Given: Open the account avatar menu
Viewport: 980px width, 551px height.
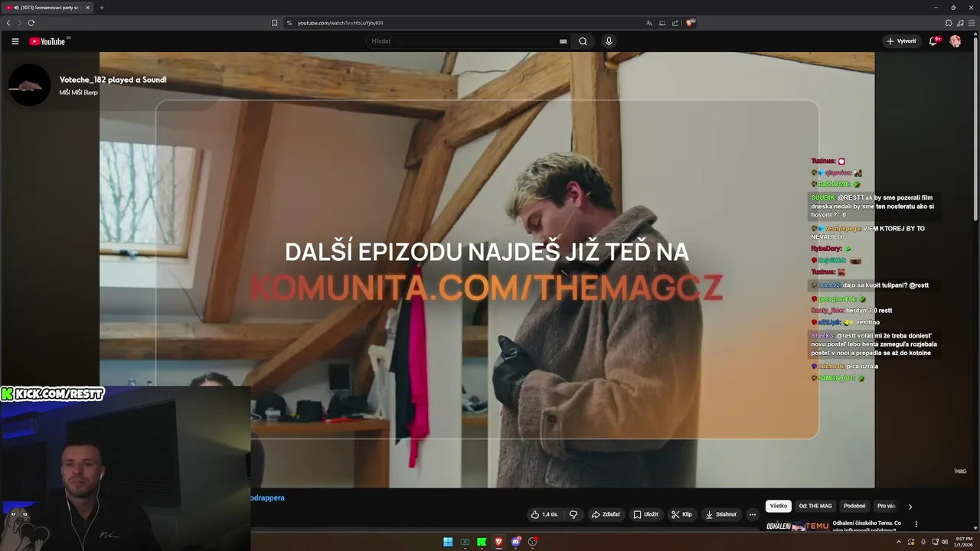Looking at the screenshot, I should (955, 41).
